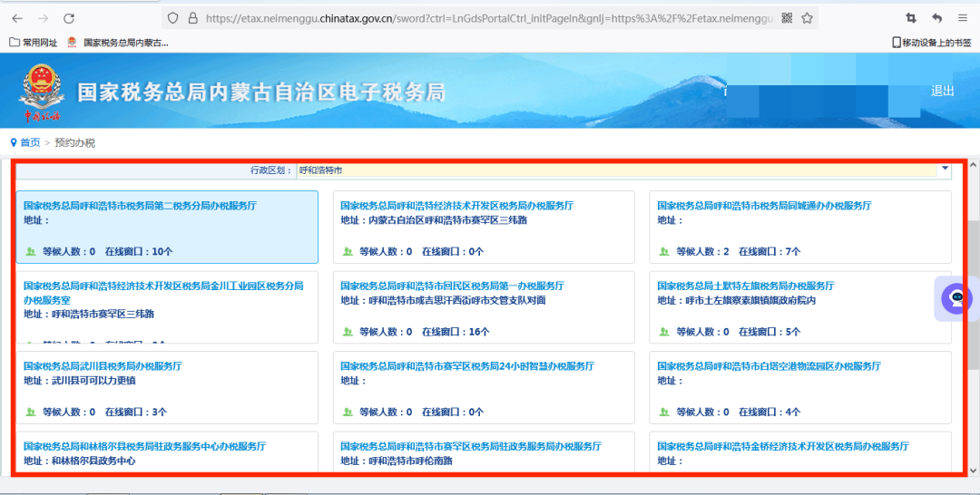
Task: Click the waiting-people icon in 回民区 card
Action: click(x=348, y=332)
